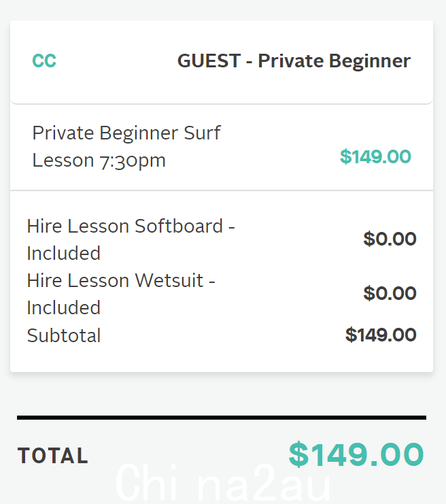Click the TOTAL label
The height and width of the screenshot is (504, 446).
(x=53, y=456)
